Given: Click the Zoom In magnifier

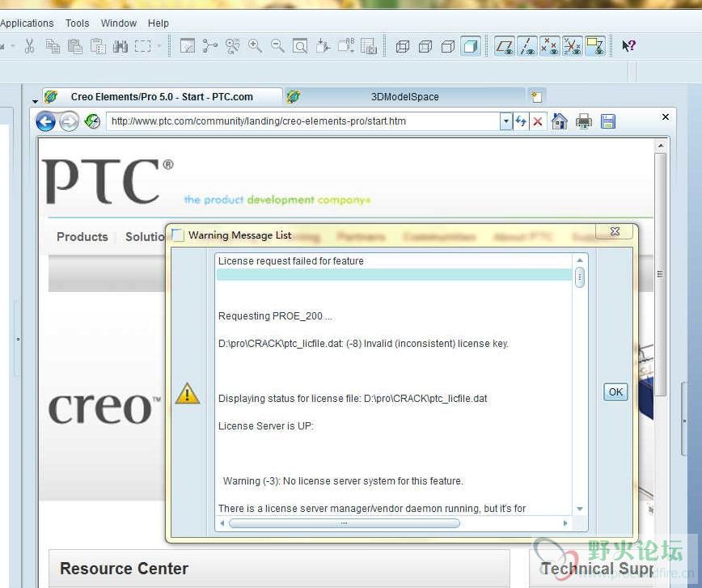Looking at the screenshot, I should 255,46.
